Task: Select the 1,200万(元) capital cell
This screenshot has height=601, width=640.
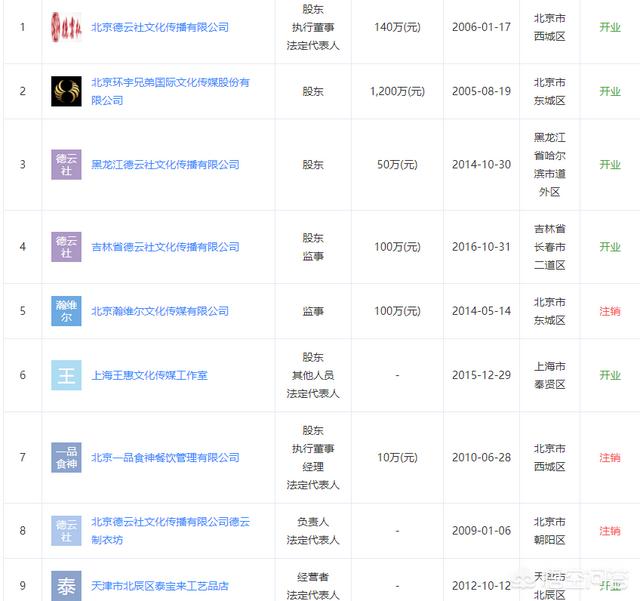Action: click(397, 91)
